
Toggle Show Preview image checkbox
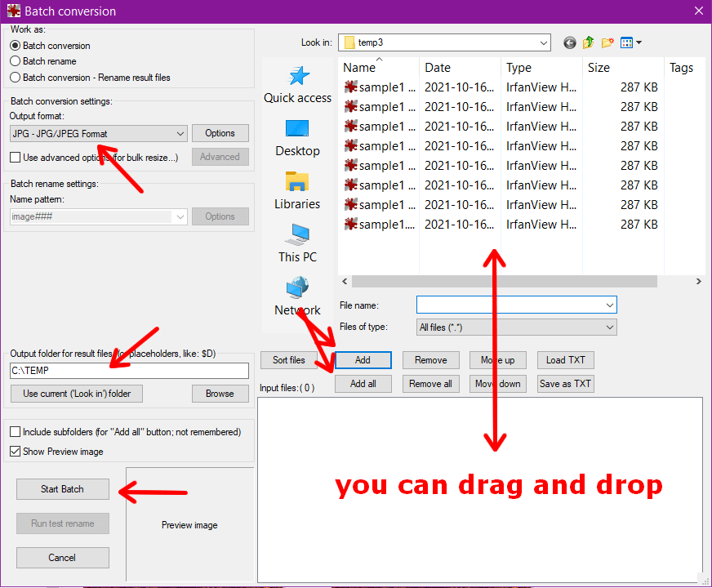click(x=15, y=452)
